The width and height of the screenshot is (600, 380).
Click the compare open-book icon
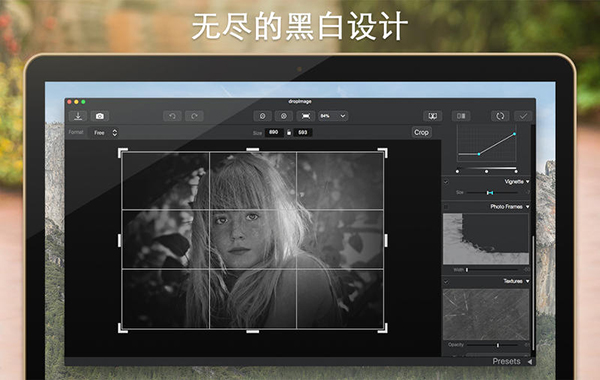tap(433, 116)
